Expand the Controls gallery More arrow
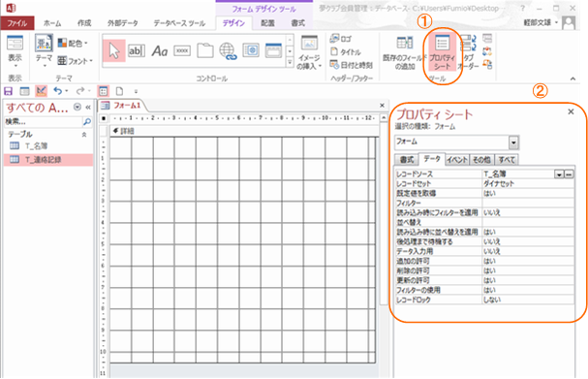Screen dimensions: 588x379 click(x=290, y=63)
